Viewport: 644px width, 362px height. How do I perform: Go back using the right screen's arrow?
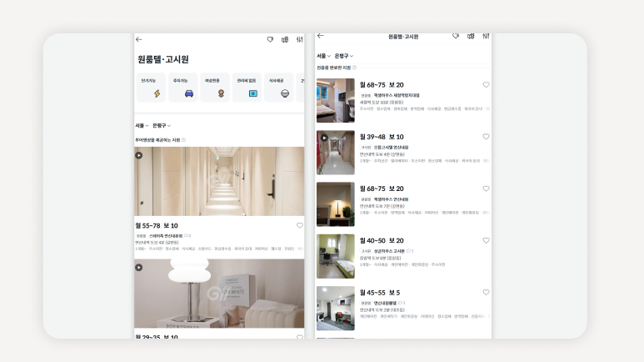(321, 36)
